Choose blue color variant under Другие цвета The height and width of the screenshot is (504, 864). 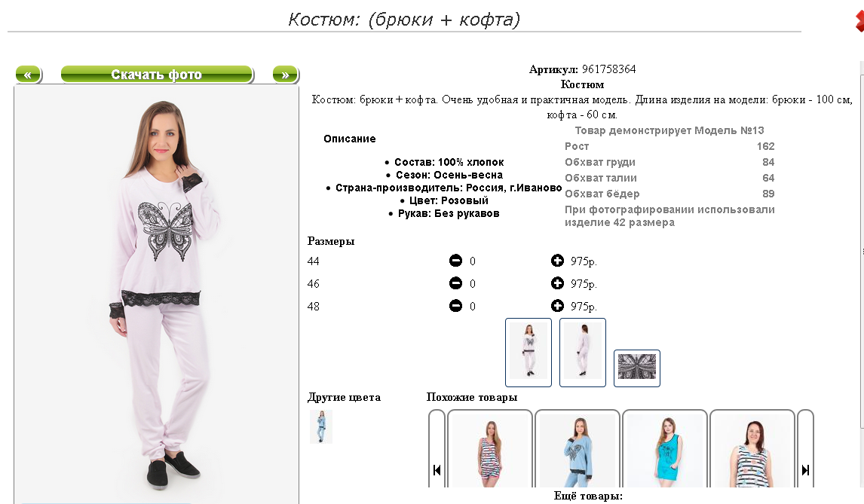coord(320,426)
